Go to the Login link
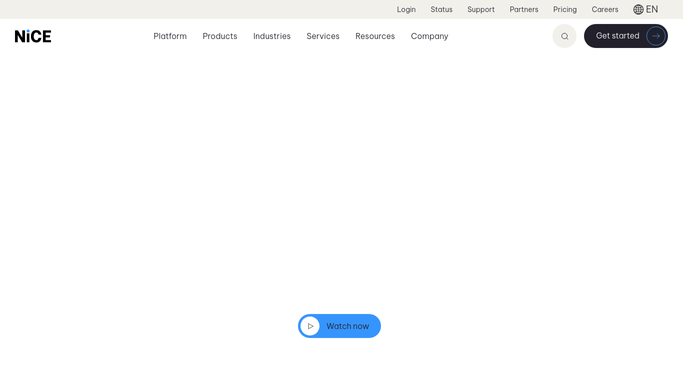683x384 pixels. pos(406,10)
